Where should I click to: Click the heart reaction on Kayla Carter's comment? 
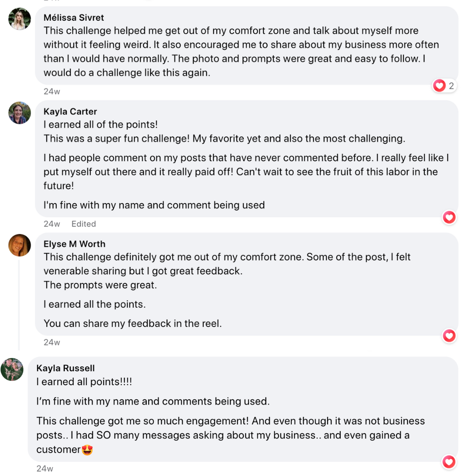(449, 217)
